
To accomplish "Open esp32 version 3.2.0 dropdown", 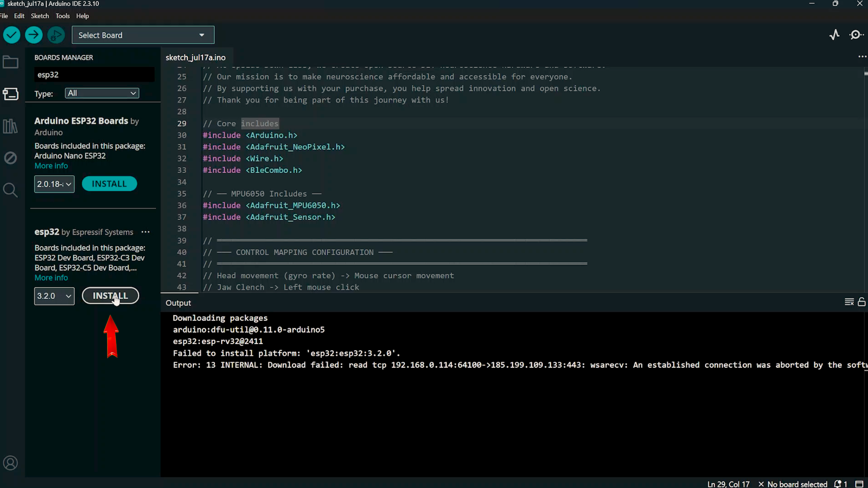I will click(54, 296).
